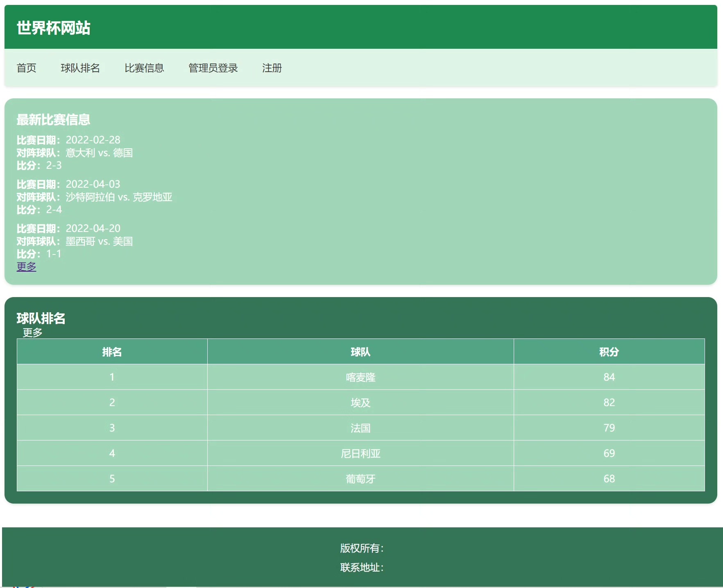Click points value 84
Image resolution: width=723 pixels, height=588 pixels.
click(609, 377)
